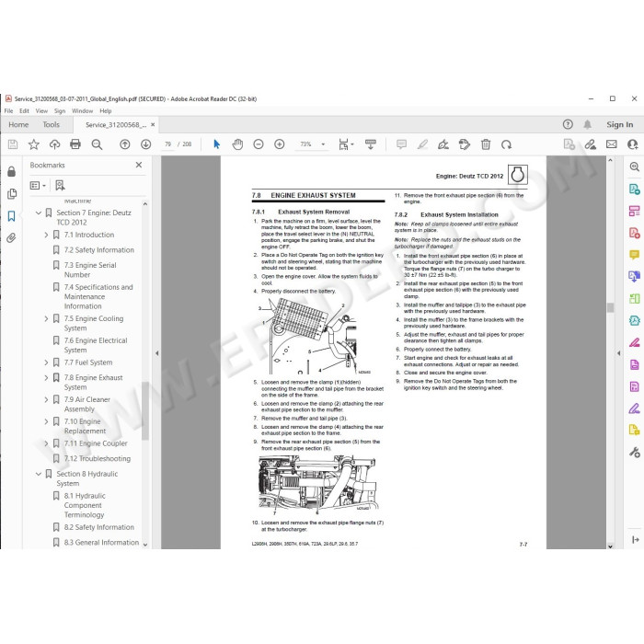644x644 pixels.
Task: Add the file to starred favorites
Action: pos(34,144)
